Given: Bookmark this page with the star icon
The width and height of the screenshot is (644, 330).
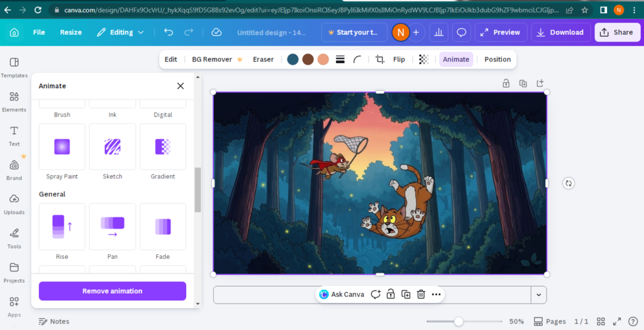Looking at the screenshot, I should [585, 10].
